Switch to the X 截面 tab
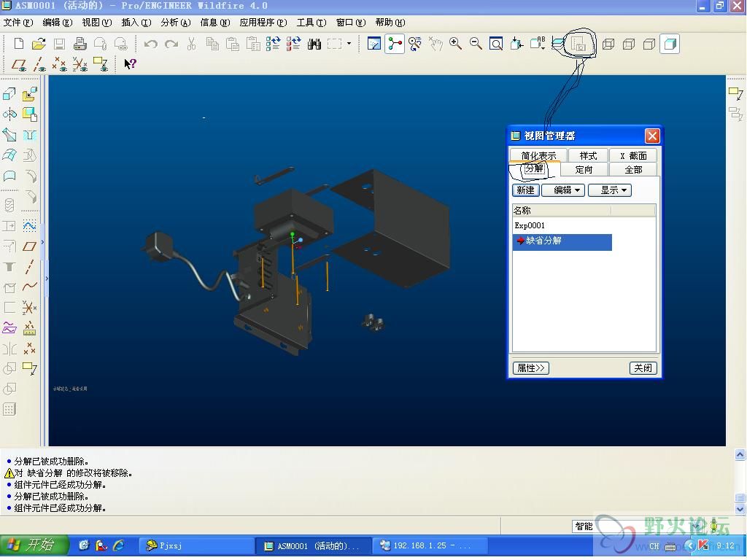 (x=634, y=156)
